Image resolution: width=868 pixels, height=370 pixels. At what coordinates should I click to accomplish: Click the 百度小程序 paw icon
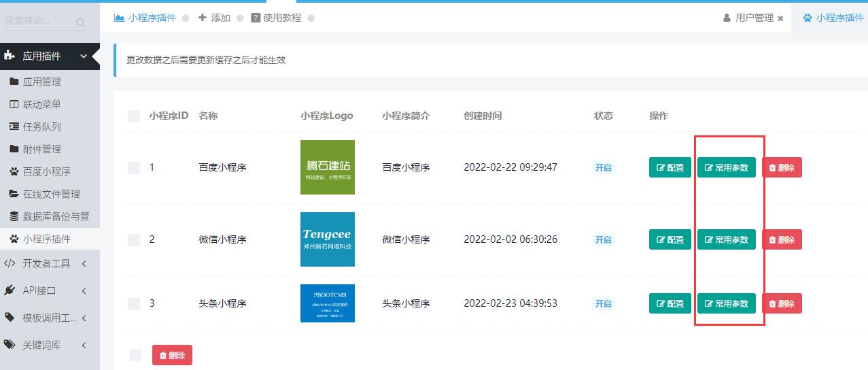14,171
